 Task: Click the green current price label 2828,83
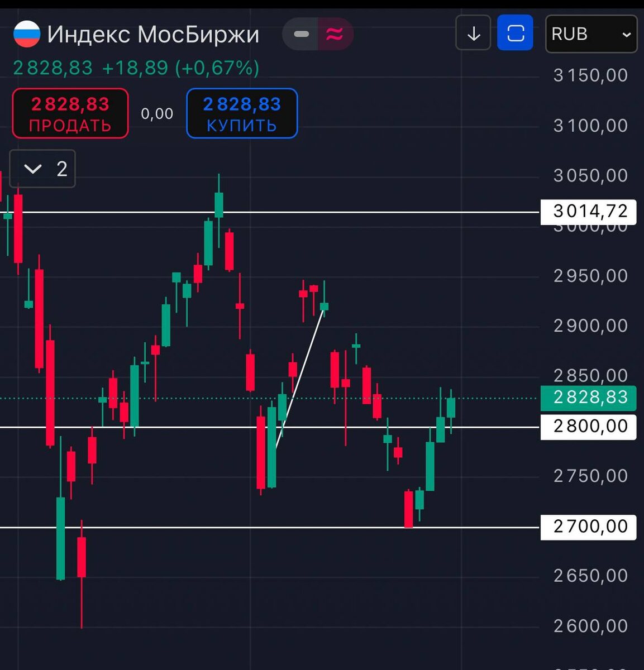(x=589, y=398)
